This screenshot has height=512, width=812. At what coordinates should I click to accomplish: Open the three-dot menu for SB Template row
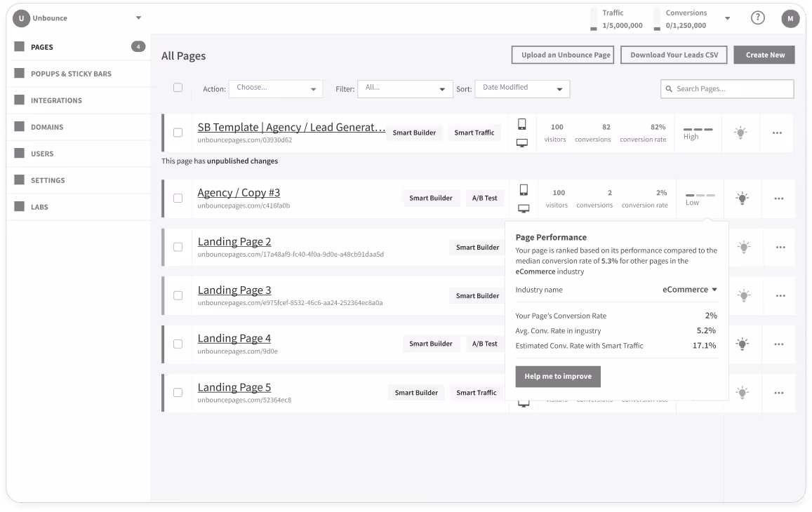777,133
